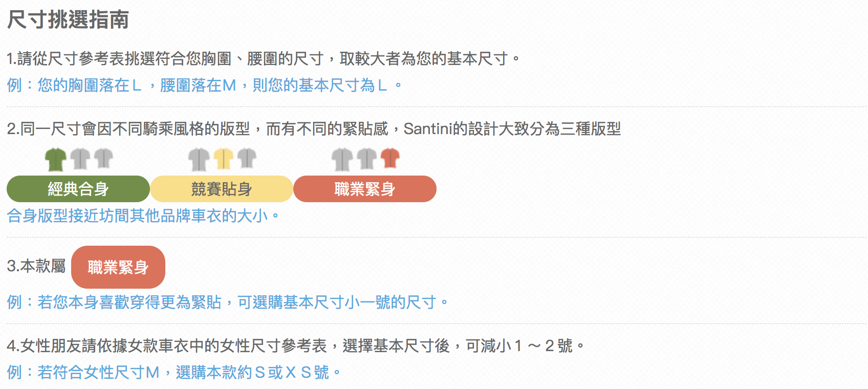868x389 pixels.
Task: Click the gray jersey just after the yellow one
Action: pyautogui.click(x=247, y=159)
